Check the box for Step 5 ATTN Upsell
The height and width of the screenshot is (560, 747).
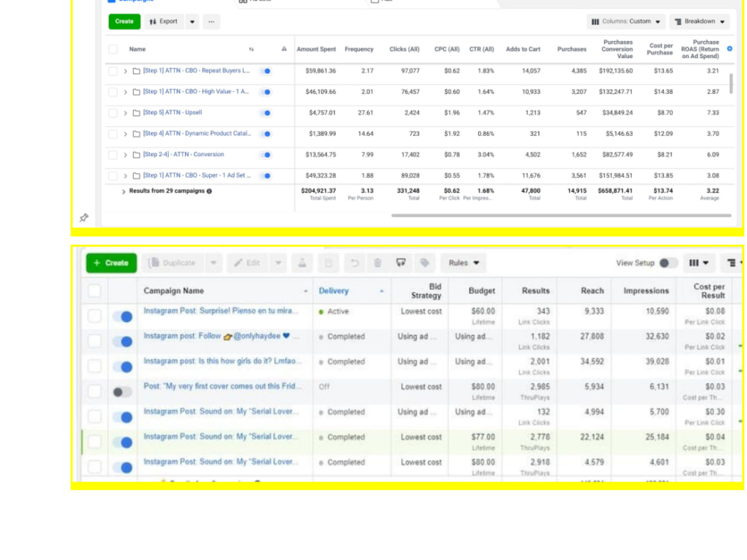coord(113,113)
